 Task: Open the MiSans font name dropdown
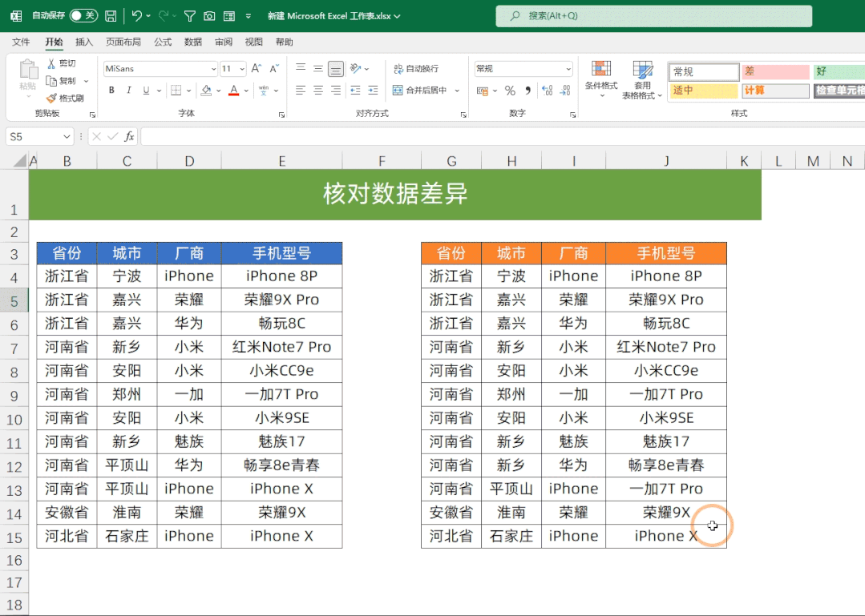coord(213,69)
